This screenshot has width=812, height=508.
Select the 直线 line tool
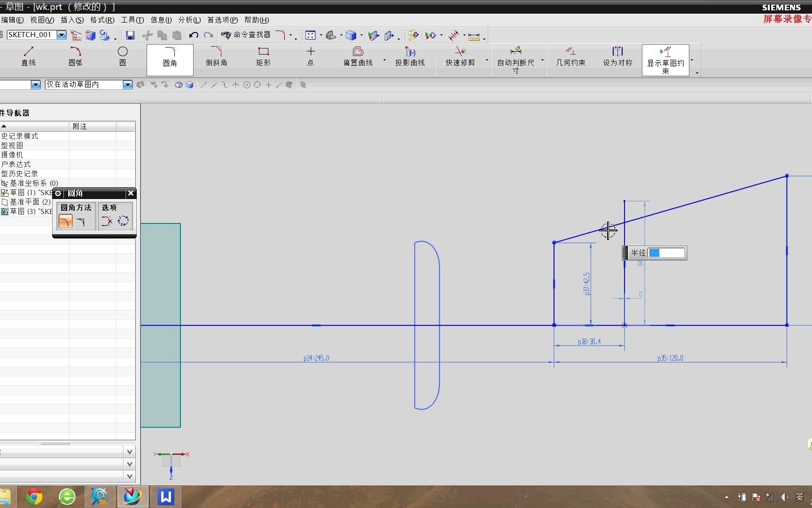(x=29, y=56)
